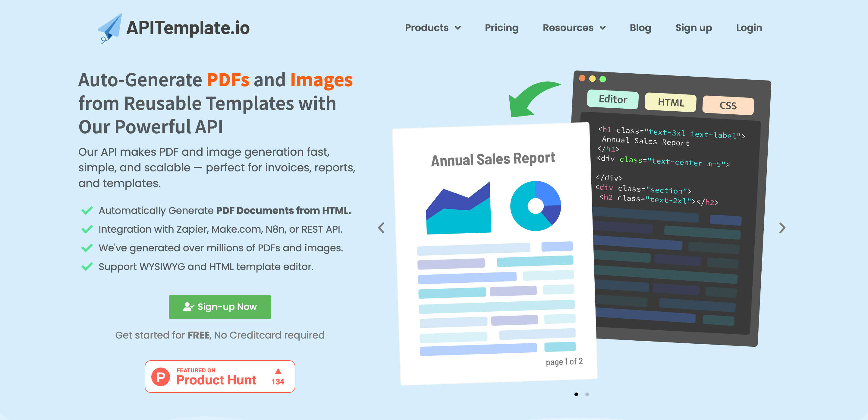Click text 'PDF Documents from HTML.'

click(283, 211)
